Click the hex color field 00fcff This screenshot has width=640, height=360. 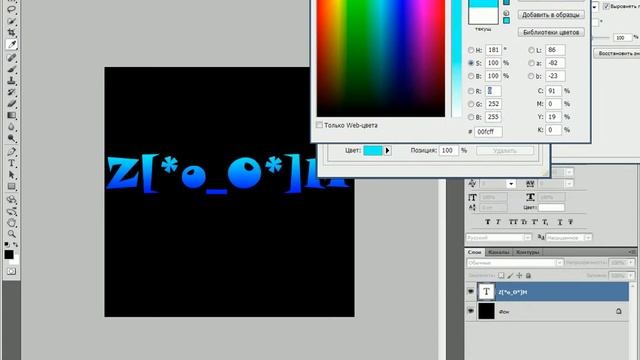[x=488, y=132]
